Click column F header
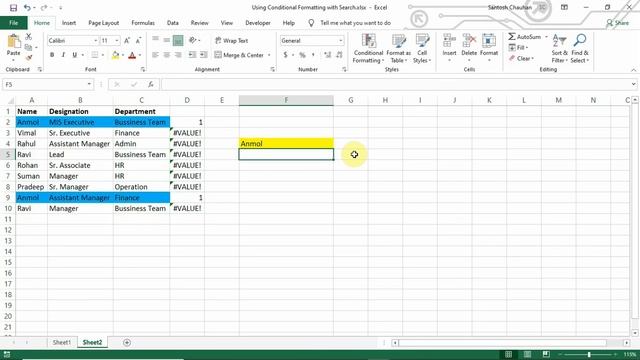 point(286,100)
